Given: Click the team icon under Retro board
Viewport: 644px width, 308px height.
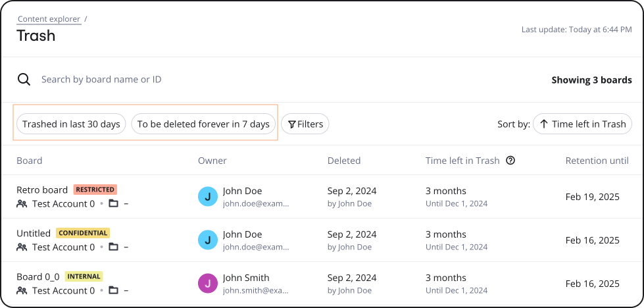Looking at the screenshot, I should pos(22,204).
